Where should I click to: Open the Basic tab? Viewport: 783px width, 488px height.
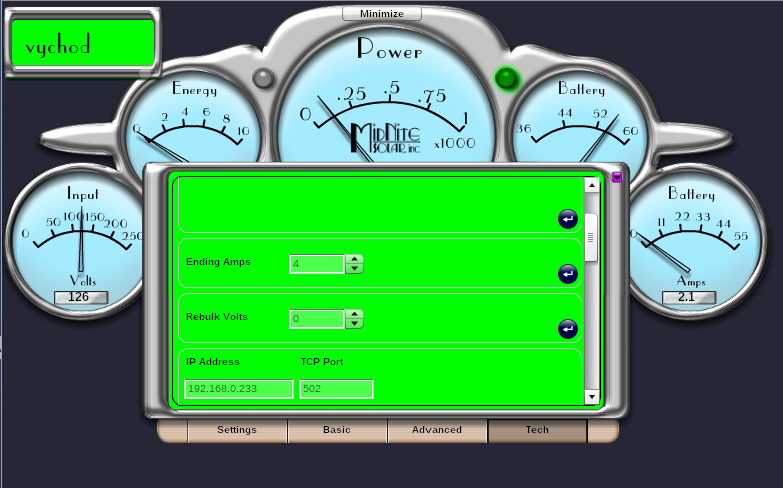[337, 430]
